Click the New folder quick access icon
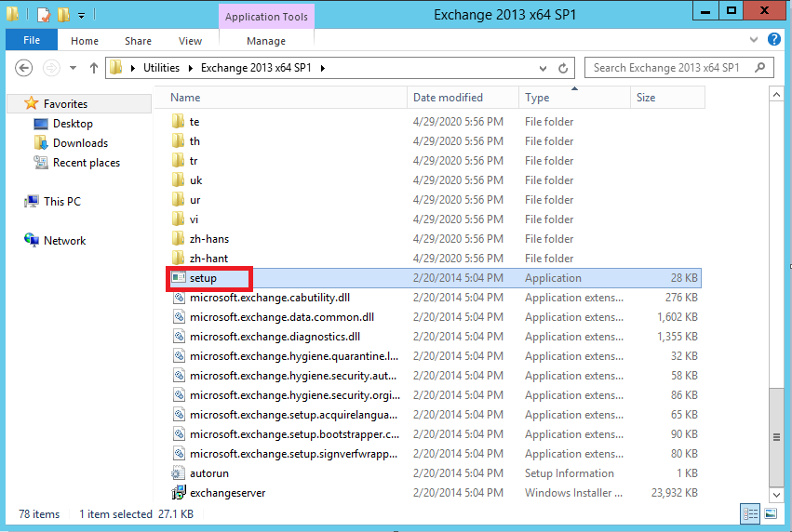The image size is (792, 532). (x=63, y=14)
